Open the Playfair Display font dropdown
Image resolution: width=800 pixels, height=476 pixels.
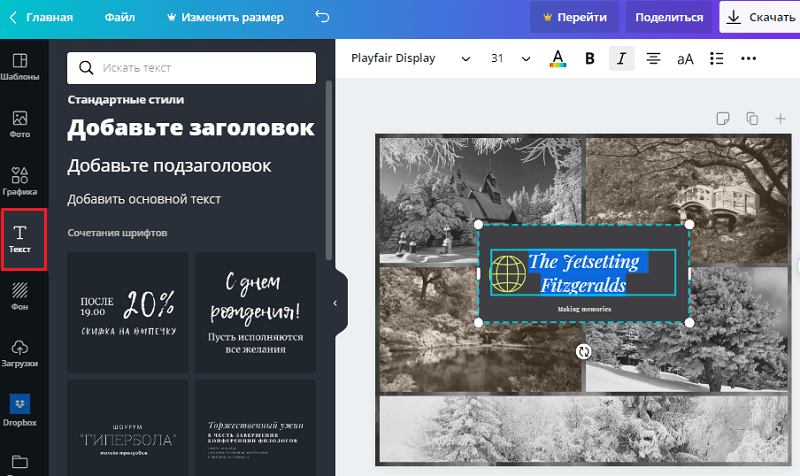[410, 59]
